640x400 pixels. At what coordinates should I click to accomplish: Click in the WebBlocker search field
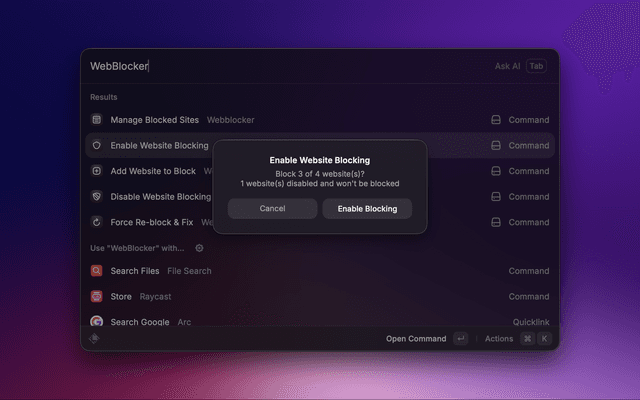tap(280, 66)
